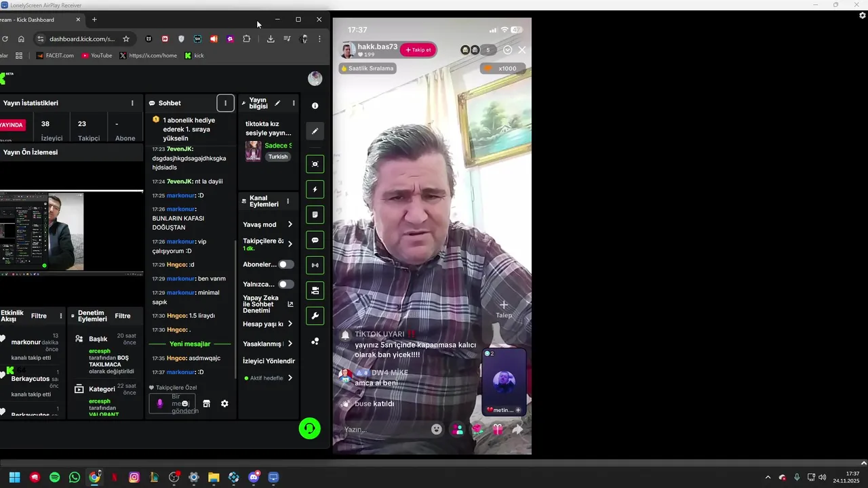This screenshot has width=868, height=488.
Task: Filter the Etkinlik Akışı feed
Action: point(39,316)
